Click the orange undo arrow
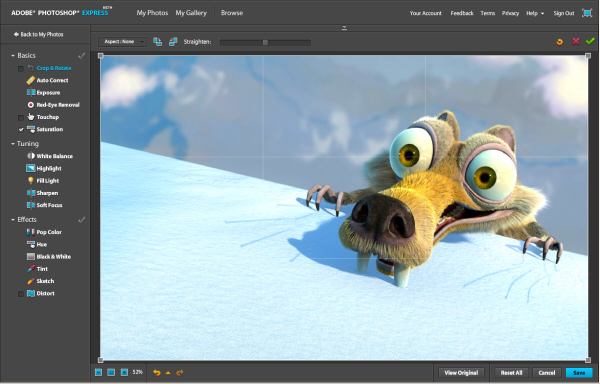Screen dimensions: 600x384 pyautogui.click(x=157, y=372)
